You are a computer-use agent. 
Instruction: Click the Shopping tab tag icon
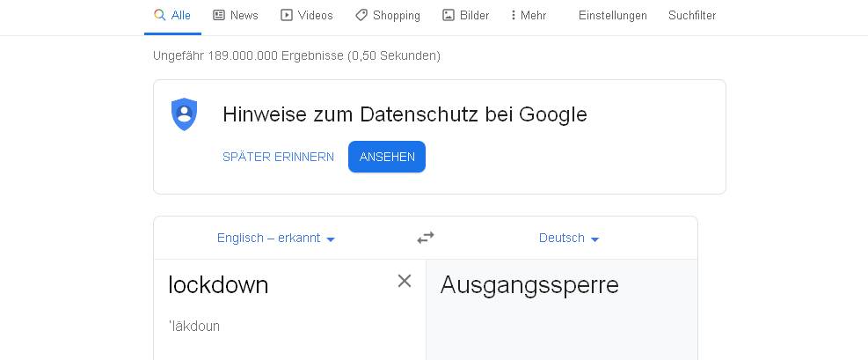tap(361, 15)
